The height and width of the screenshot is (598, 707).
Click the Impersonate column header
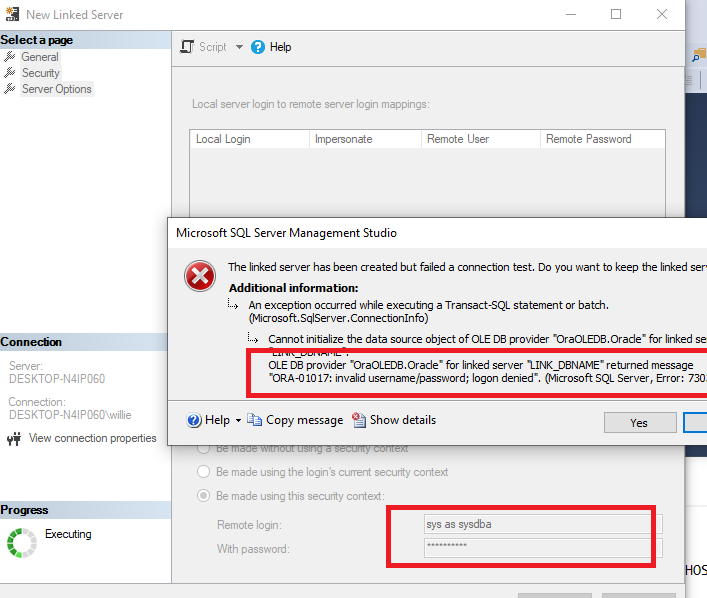365,139
